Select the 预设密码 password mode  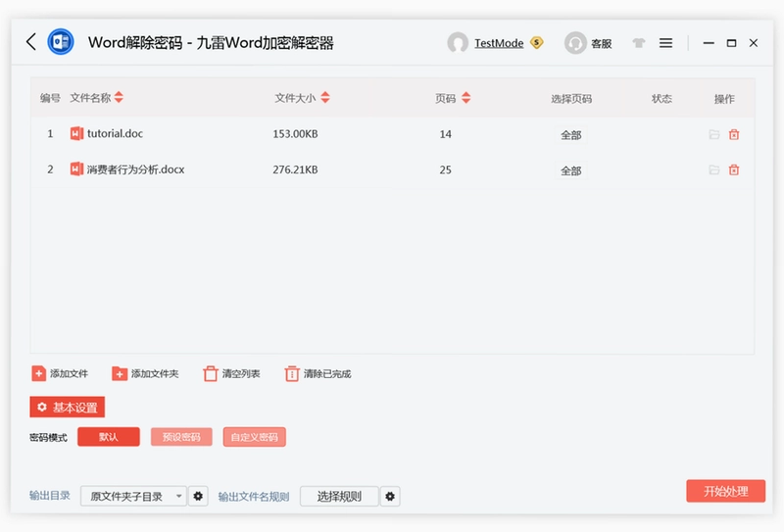click(181, 437)
